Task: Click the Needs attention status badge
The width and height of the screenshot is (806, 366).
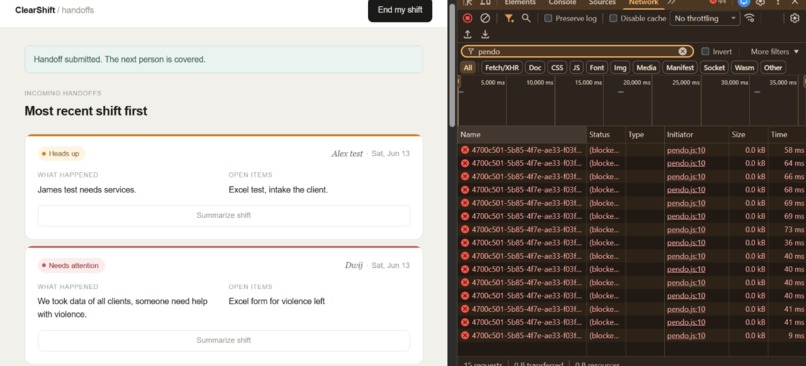Action: (x=71, y=266)
